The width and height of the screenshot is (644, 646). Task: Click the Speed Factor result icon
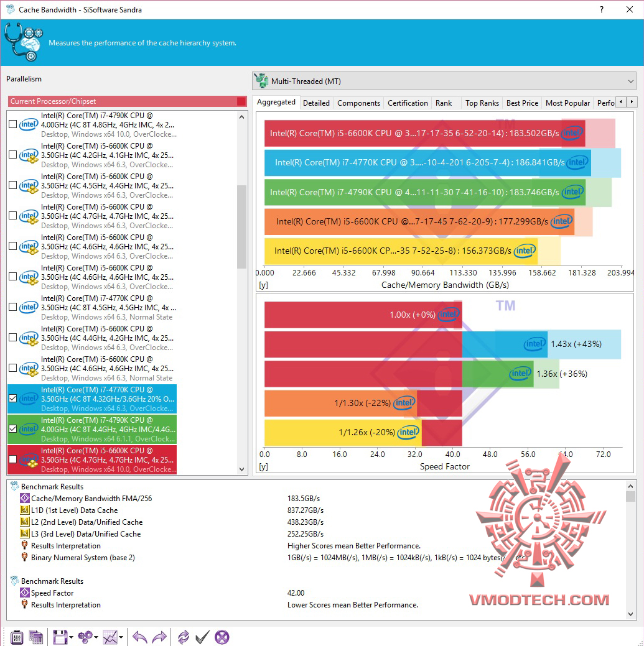pos(25,593)
